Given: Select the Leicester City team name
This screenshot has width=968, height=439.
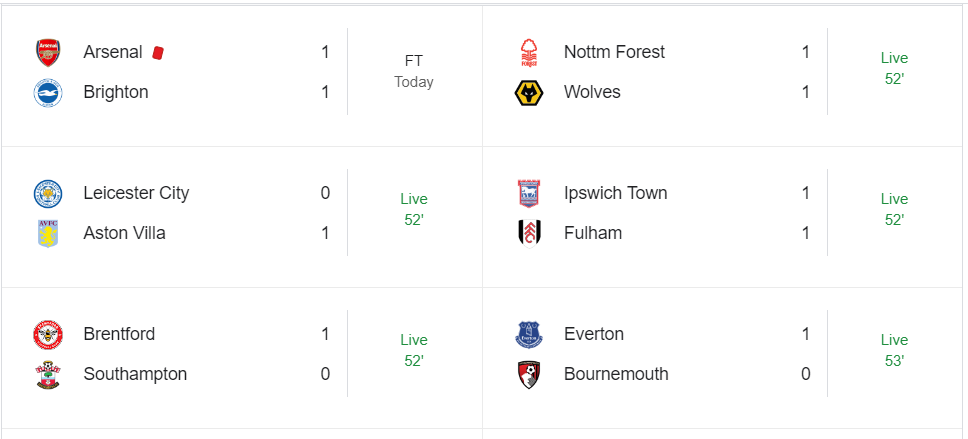Looking at the screenshot, I should point(136,193).
